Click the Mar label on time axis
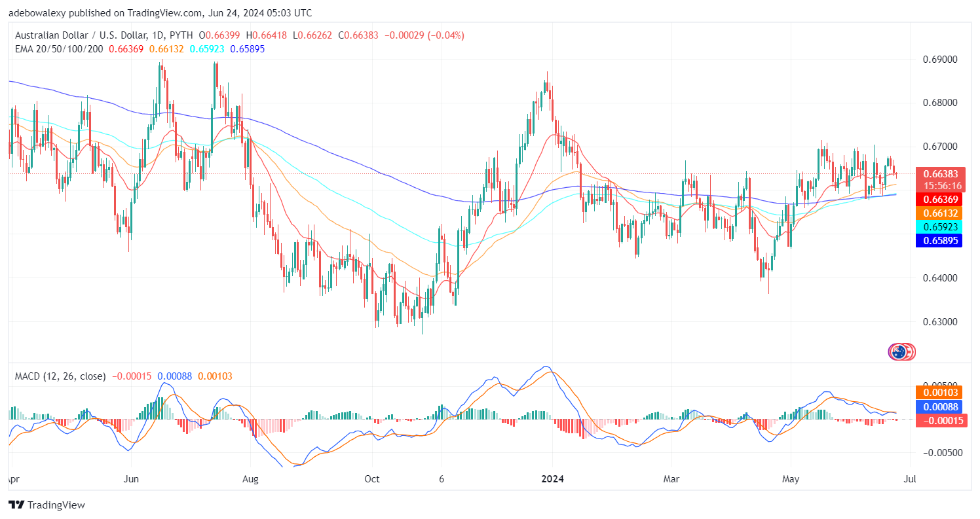Screen dimensions: 980x519 coord(671,480)
